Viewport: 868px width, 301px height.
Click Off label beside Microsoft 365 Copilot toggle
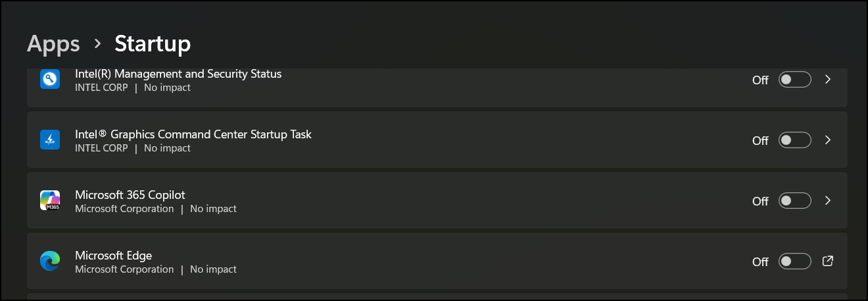click(760, 201)
